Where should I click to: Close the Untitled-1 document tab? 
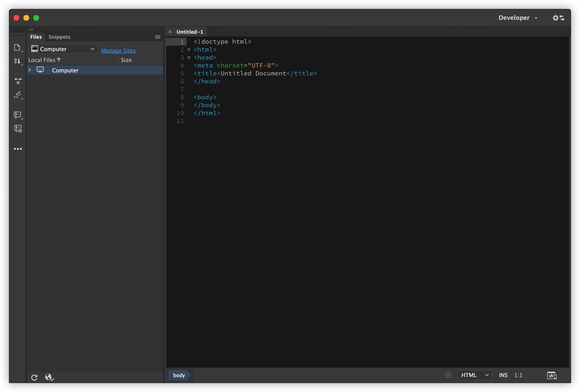point(170,32)
